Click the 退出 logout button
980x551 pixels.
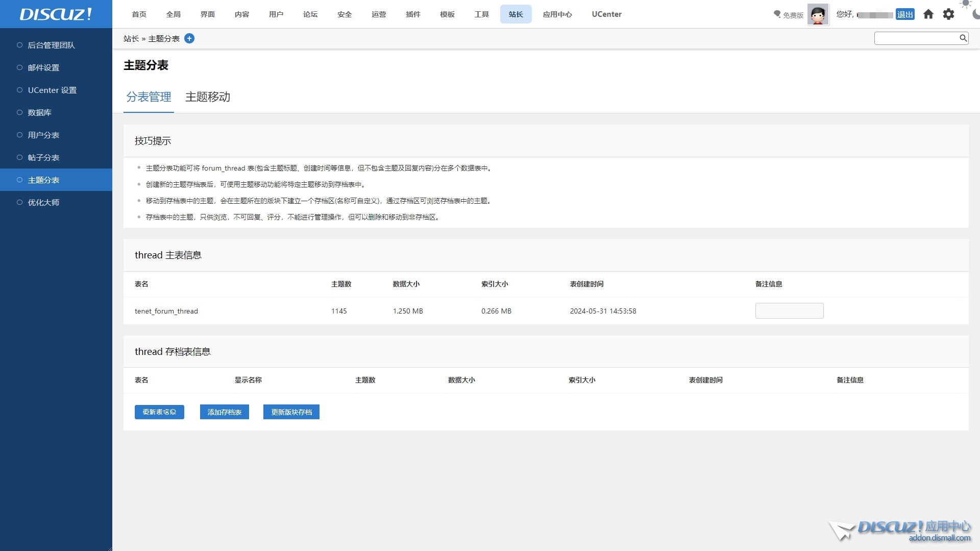(x=905, y=14)
